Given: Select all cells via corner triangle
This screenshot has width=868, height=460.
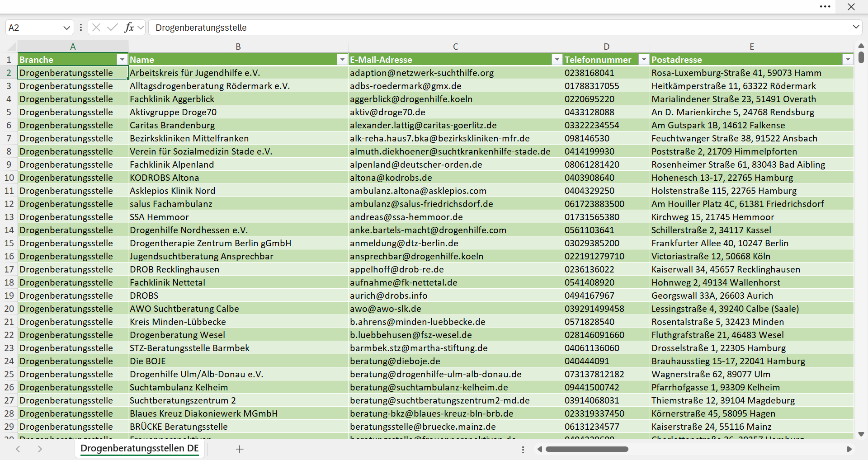Looking at the screenshot, I should click(x=12, y=47).
